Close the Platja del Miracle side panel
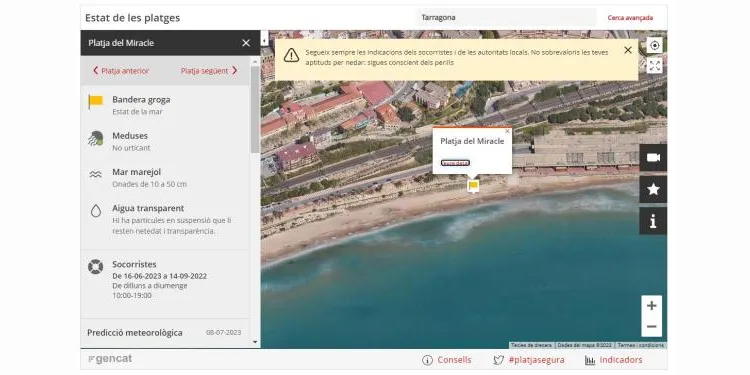The height and width of the screenshot is (375, 750). (x=246, y=43)
